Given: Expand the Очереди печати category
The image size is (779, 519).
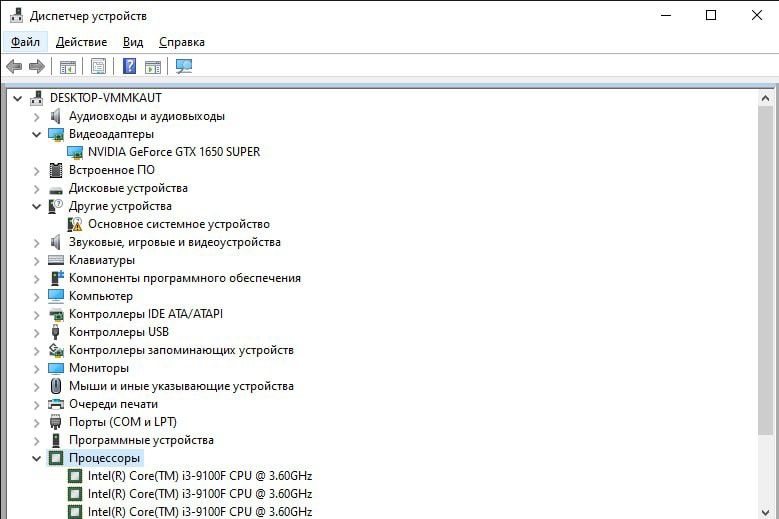Looking at the screenshot, I should [x=36, y=405].
